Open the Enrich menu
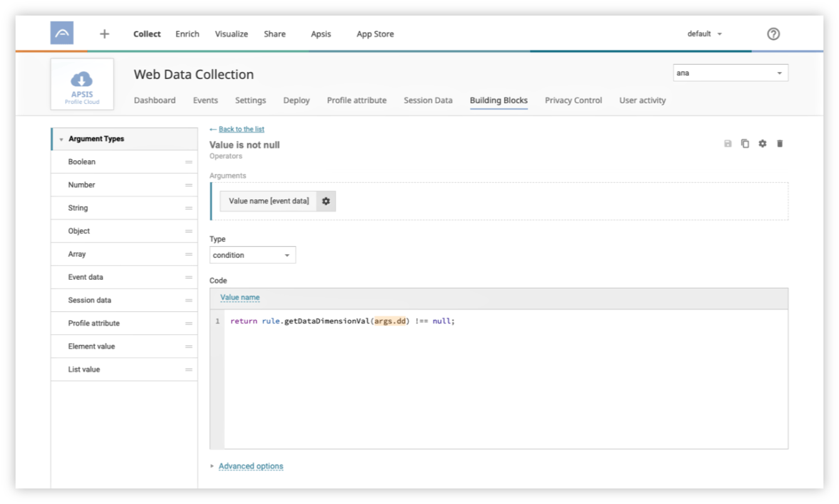 pos(187,34)
